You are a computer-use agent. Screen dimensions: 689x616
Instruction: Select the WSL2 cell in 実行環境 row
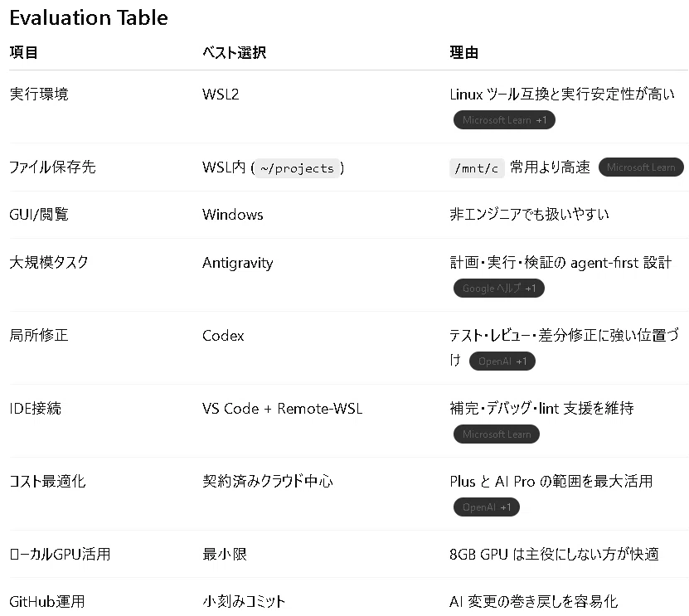pyautogui.click(x=221, y=95)
